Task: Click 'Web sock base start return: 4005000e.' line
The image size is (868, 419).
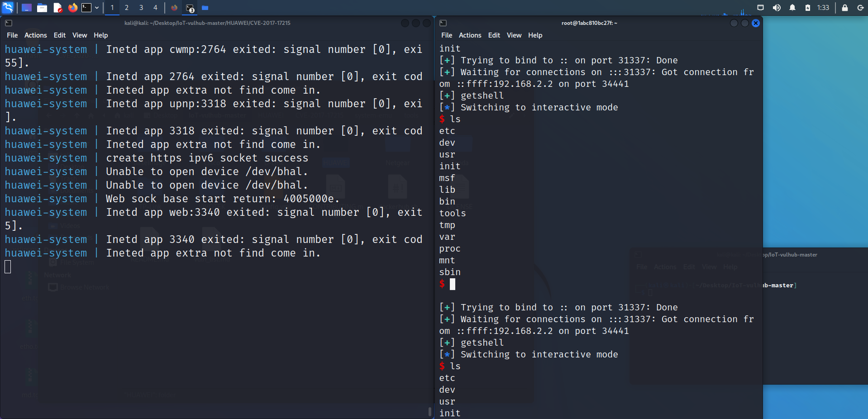Action: point(222,199)
